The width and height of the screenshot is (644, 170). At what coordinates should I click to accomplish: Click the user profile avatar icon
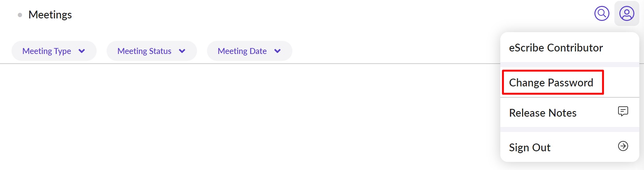pyautogui.click(x=627, y=13)
